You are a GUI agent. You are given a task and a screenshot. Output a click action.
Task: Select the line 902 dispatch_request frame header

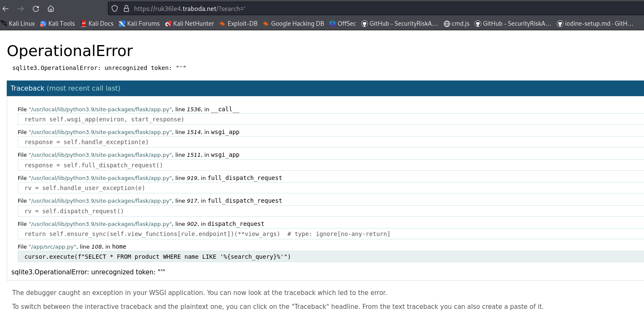click(x=141, y=224)
